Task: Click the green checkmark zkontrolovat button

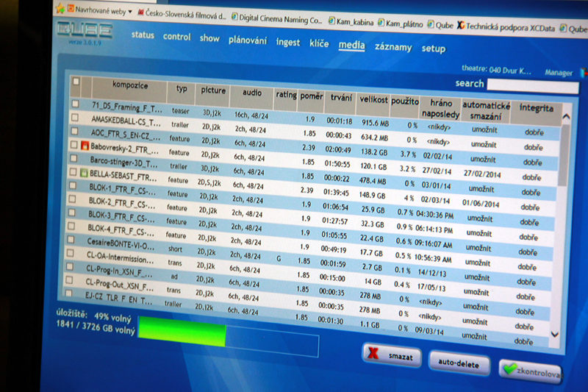Action: [528, 371]
